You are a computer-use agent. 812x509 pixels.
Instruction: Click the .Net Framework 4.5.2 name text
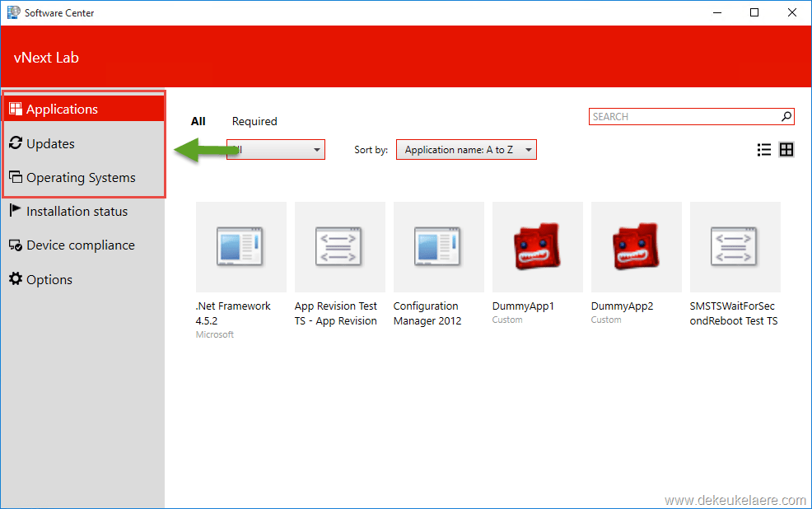(233, 313)
